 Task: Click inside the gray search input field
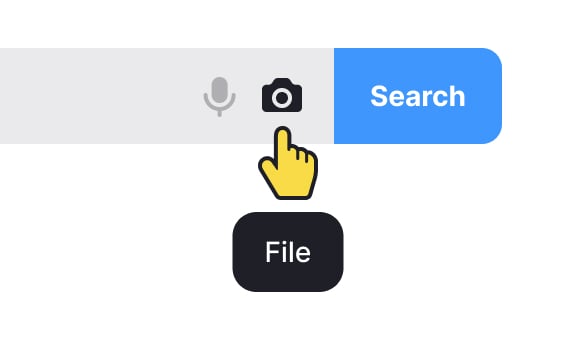99,96
